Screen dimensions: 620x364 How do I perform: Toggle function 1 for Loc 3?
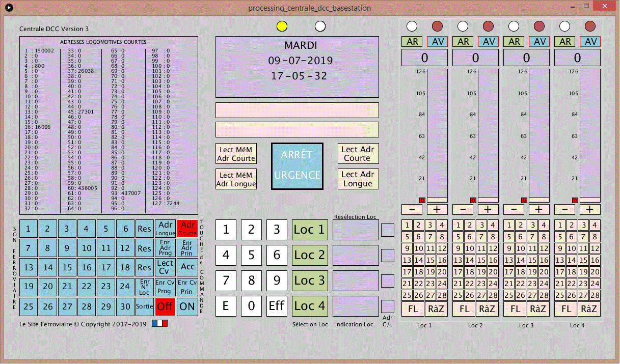pos(509,225)
